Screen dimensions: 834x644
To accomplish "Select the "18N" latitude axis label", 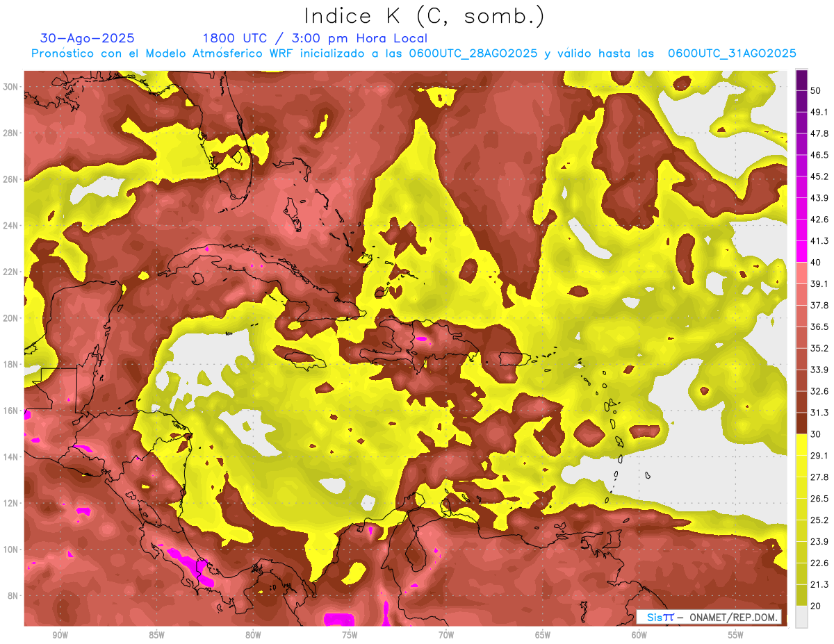I will pyautogui.click(x=10, y=365).
